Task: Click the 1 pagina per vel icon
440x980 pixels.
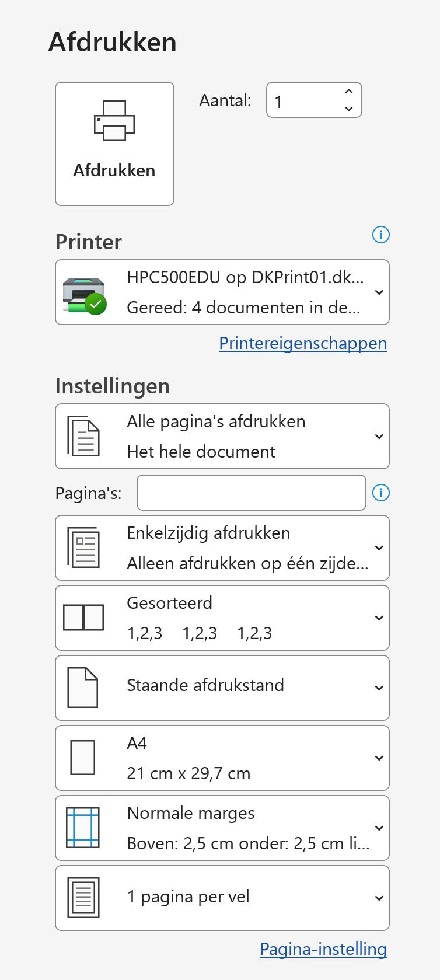Action: (x=83, y=898)
